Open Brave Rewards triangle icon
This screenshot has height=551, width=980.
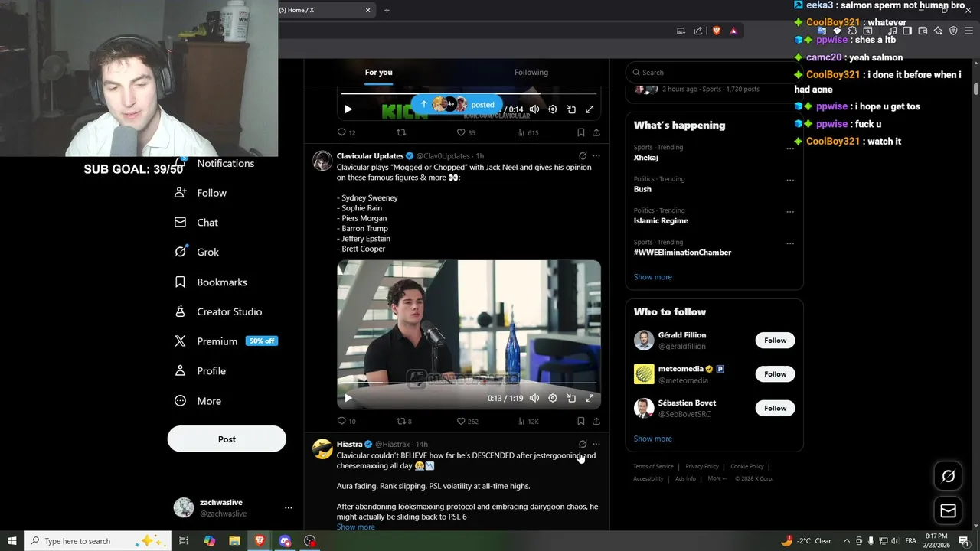click(x=733, y=31)
